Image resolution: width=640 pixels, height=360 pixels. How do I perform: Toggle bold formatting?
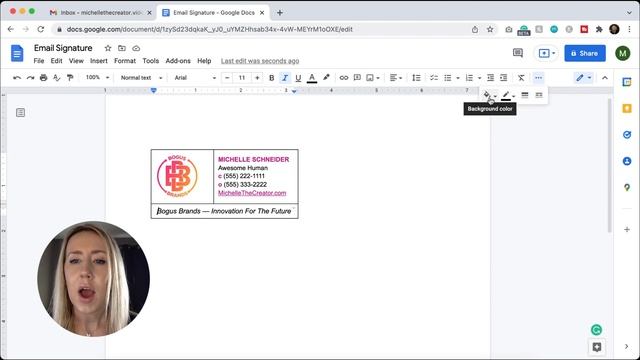coord(271,78)
